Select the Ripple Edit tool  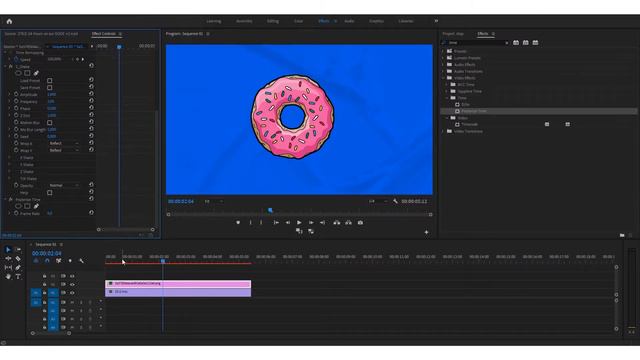tap(8, 258)
